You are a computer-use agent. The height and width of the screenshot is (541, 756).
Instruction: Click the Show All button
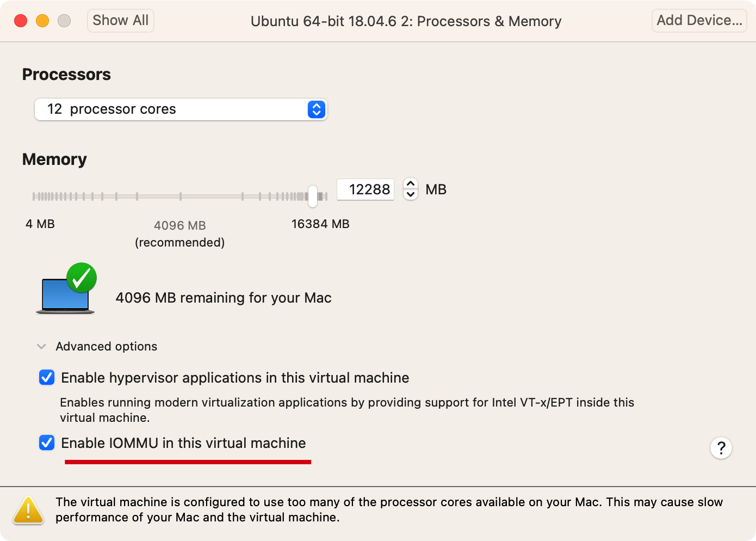(x=120, y=21)
